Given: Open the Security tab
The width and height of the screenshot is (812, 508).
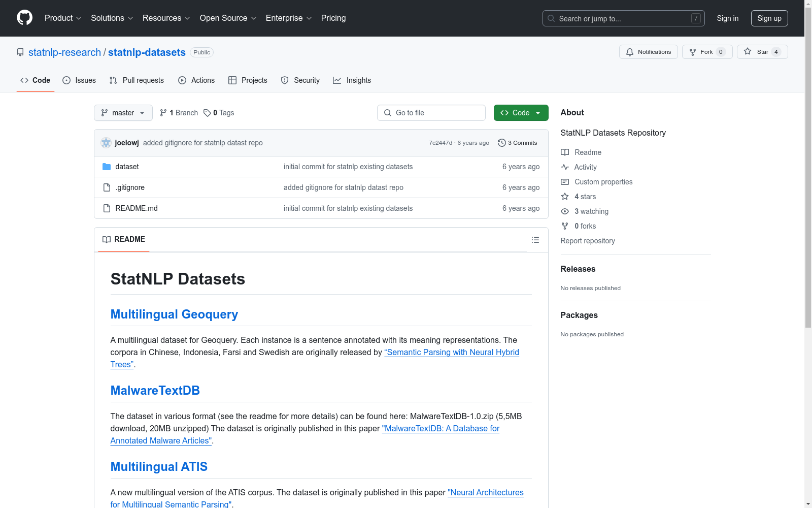Looking at the screenshot, I should 300,80.
